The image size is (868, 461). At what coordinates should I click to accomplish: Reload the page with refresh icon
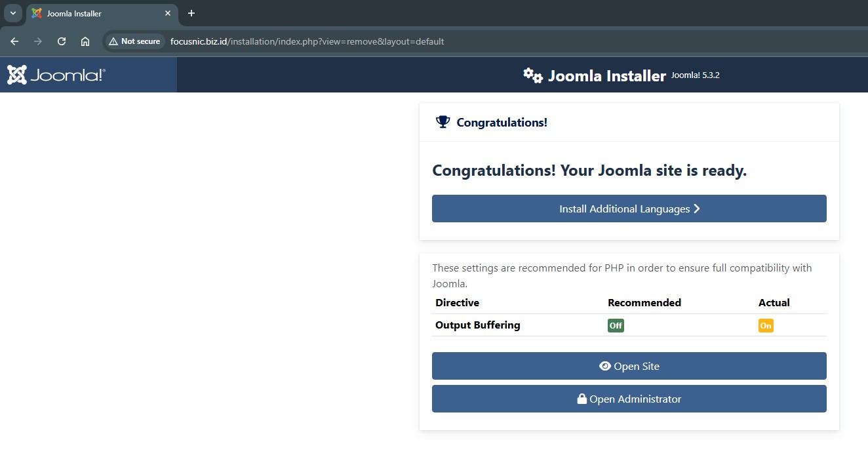[62, 41]
